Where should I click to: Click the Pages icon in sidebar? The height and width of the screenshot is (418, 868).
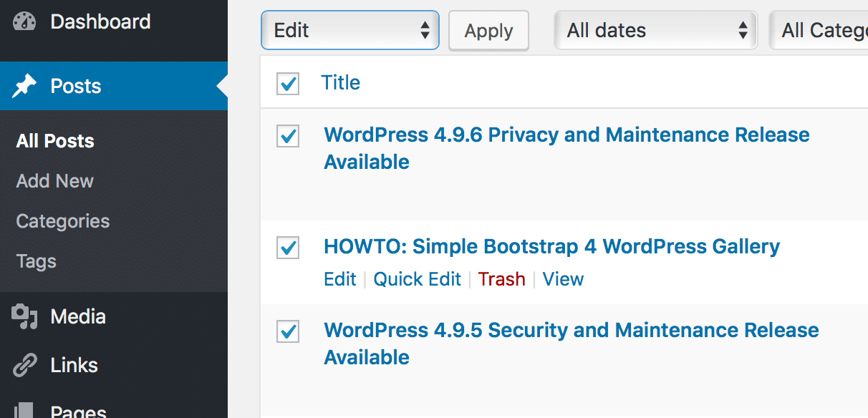[24, 409]
